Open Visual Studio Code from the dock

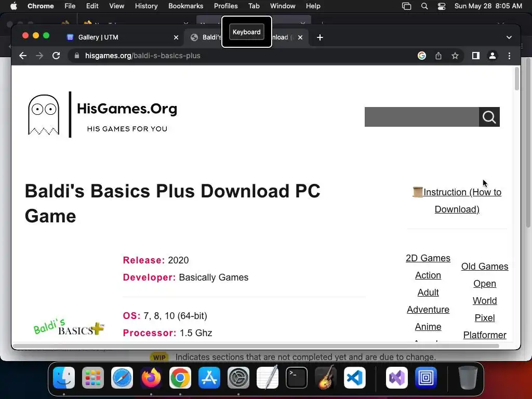coord(355,378)
